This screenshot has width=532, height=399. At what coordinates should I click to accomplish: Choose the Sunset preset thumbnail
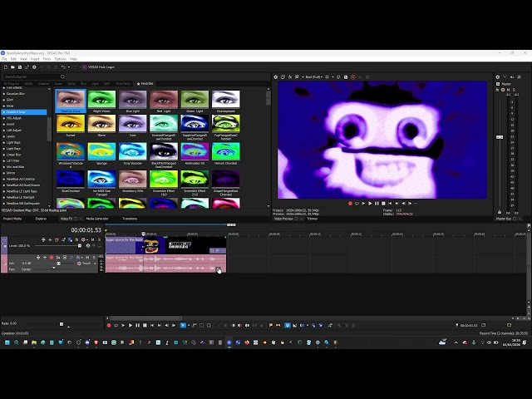click(71, 124)
